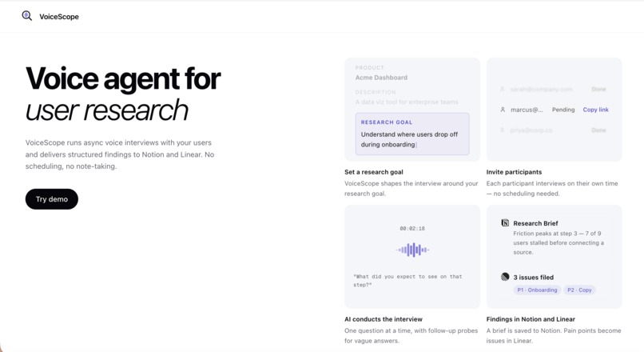Click the "VoiceScope runs async voice interviews" paragraph

tap(120, 154)
